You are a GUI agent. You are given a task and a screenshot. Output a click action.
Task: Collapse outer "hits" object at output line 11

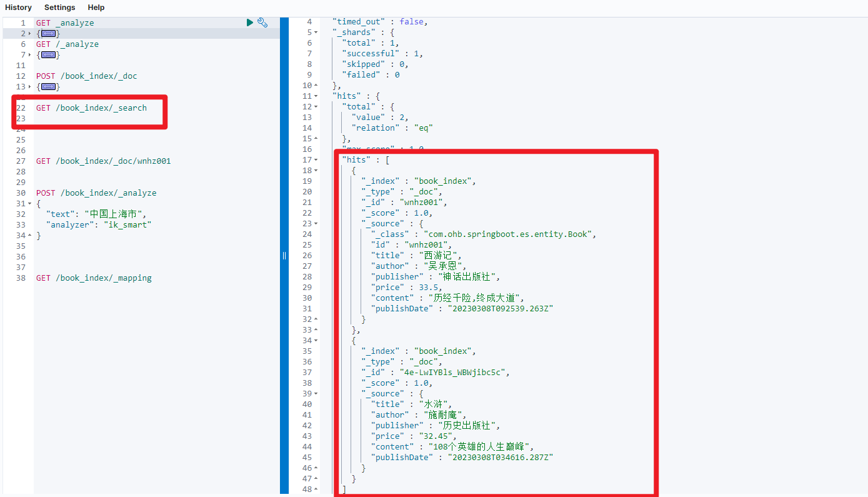click(316, 96)
